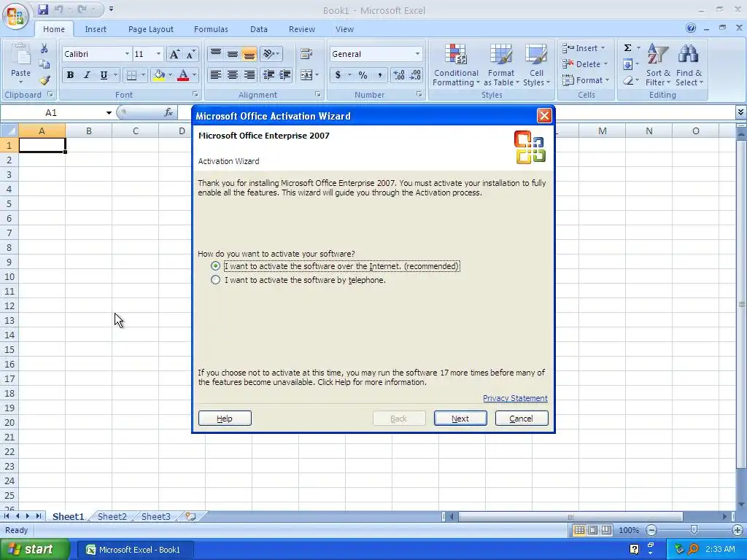Click Next in Activation Wizard
This screenshot has height=560, width=747.
click(460, 418)
